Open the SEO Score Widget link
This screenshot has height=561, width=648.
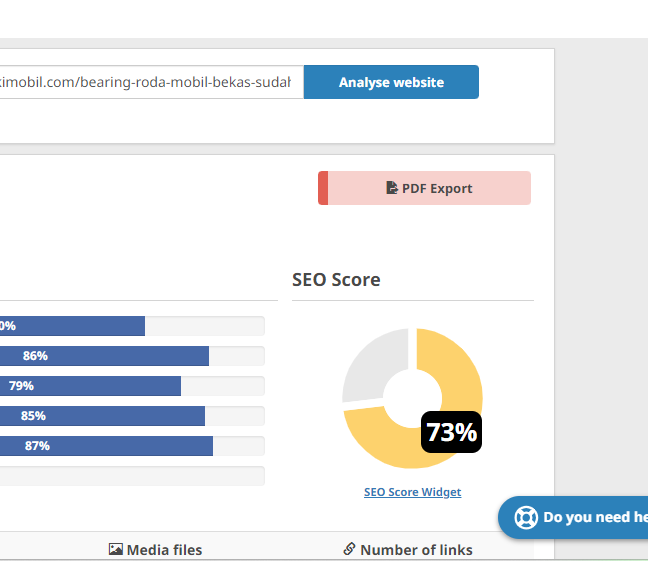pos(412,492)
